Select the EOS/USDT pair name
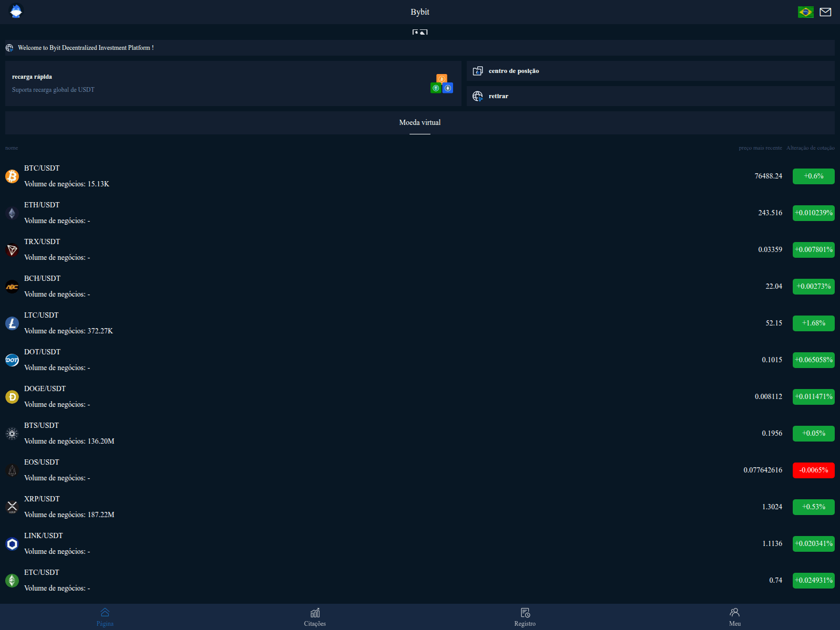The width and height of the screenshot is (840, 630). tap(42, 462)
